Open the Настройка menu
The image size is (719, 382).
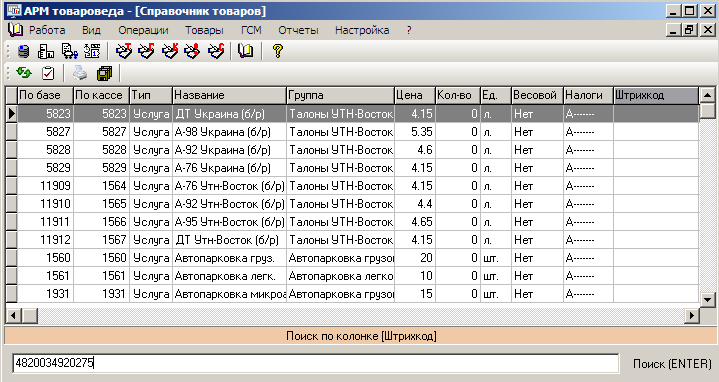click(362, 30)
